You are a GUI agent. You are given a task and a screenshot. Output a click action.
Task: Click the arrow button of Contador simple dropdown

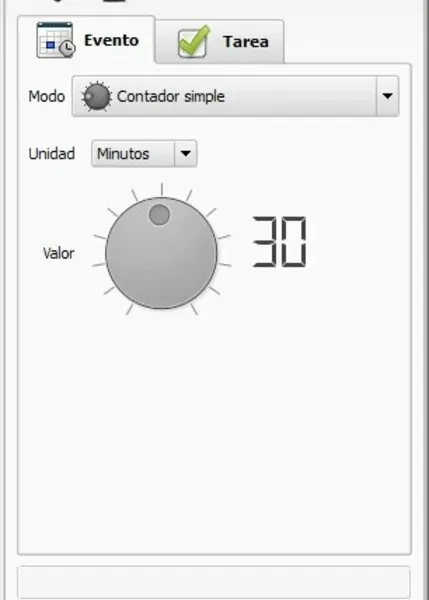pos(387,96)
